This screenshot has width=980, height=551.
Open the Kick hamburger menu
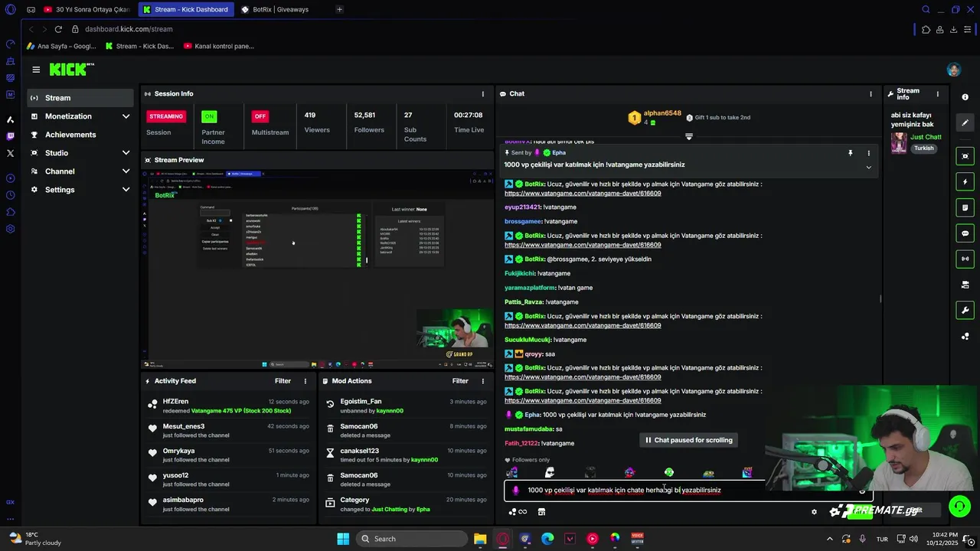click(36, 70)
